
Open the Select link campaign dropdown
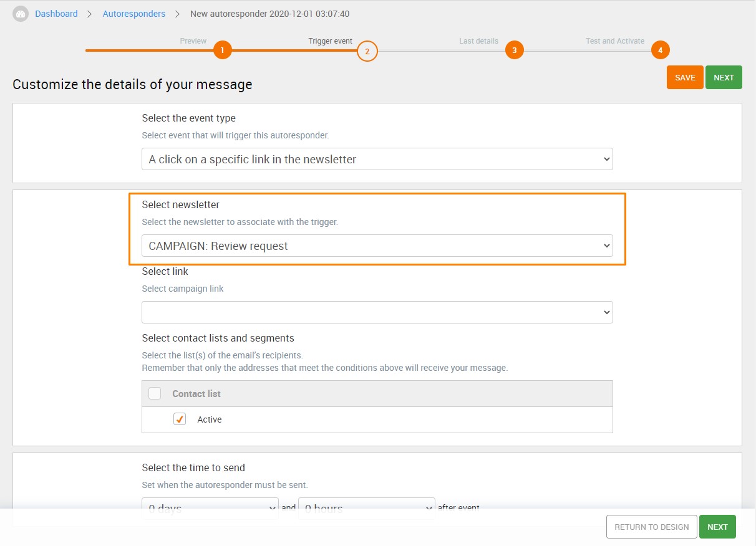377,312
